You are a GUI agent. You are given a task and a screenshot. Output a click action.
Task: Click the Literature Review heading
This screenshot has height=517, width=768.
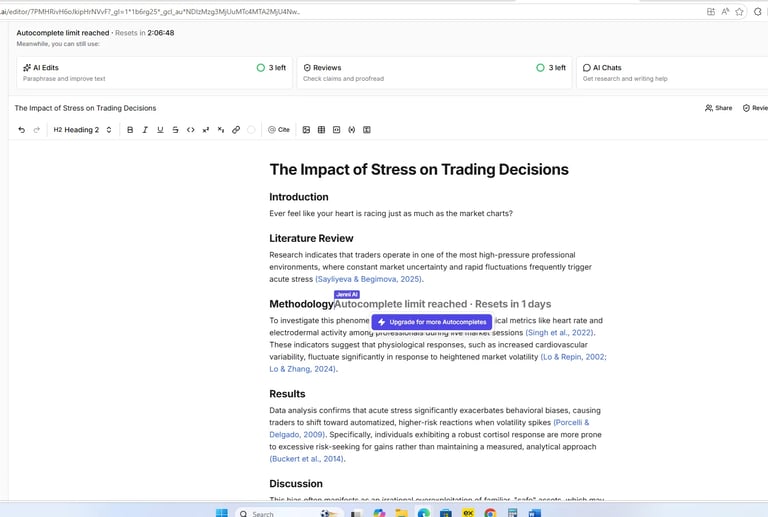(x=311, y=238)
